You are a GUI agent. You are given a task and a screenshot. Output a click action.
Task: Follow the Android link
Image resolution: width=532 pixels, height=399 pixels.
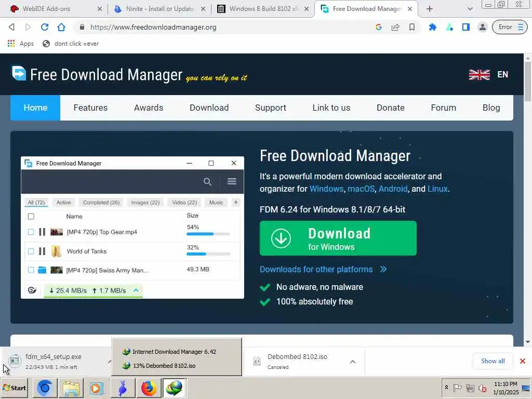coord(393,189)
